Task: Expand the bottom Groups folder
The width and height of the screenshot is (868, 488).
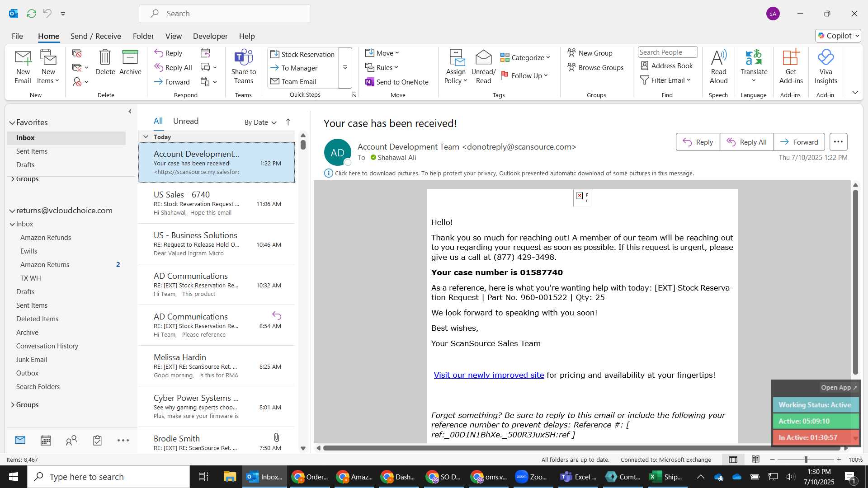Action: tap(13, 405)
